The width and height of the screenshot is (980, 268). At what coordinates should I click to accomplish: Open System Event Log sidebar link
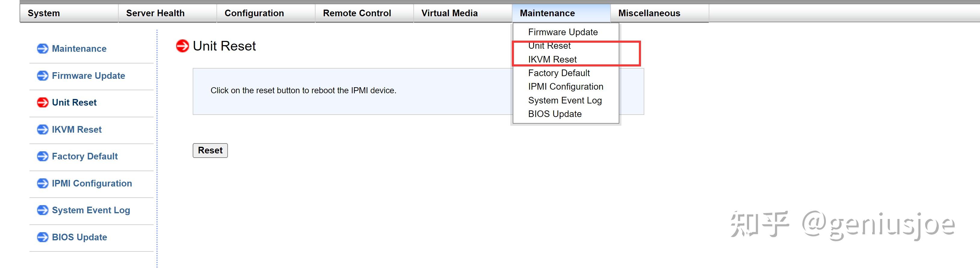coord(91,210)
